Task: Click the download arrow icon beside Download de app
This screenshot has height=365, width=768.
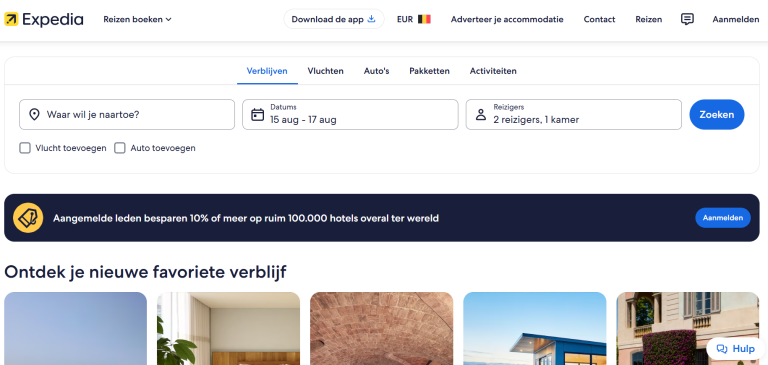Action: [x=371, y=19]
